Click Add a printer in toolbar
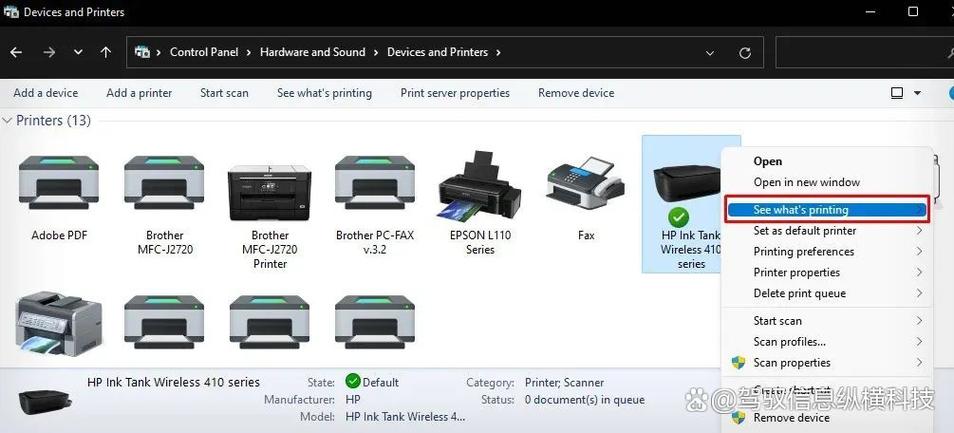 139,93
